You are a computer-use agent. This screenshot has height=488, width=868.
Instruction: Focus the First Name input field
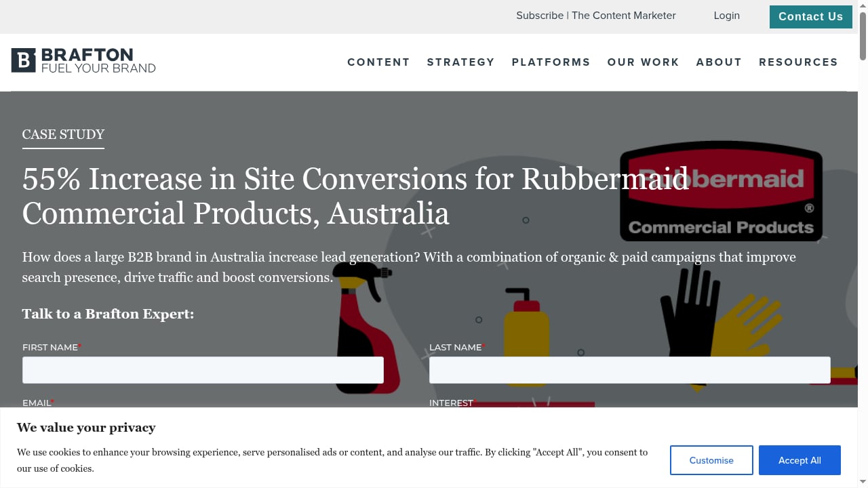(x=203, y=370)
